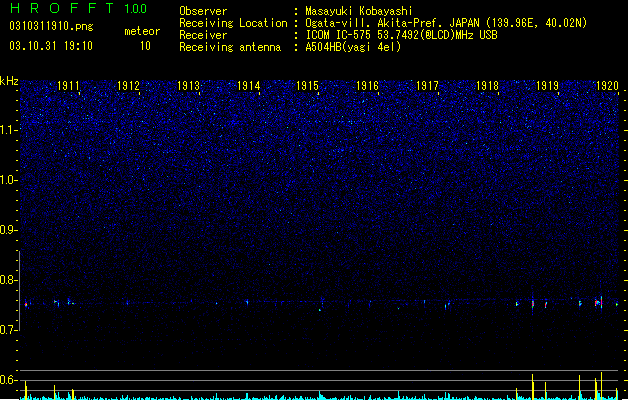
Task: Click the tallest yellow spike near 1920
Action: [x=601, y=386]
